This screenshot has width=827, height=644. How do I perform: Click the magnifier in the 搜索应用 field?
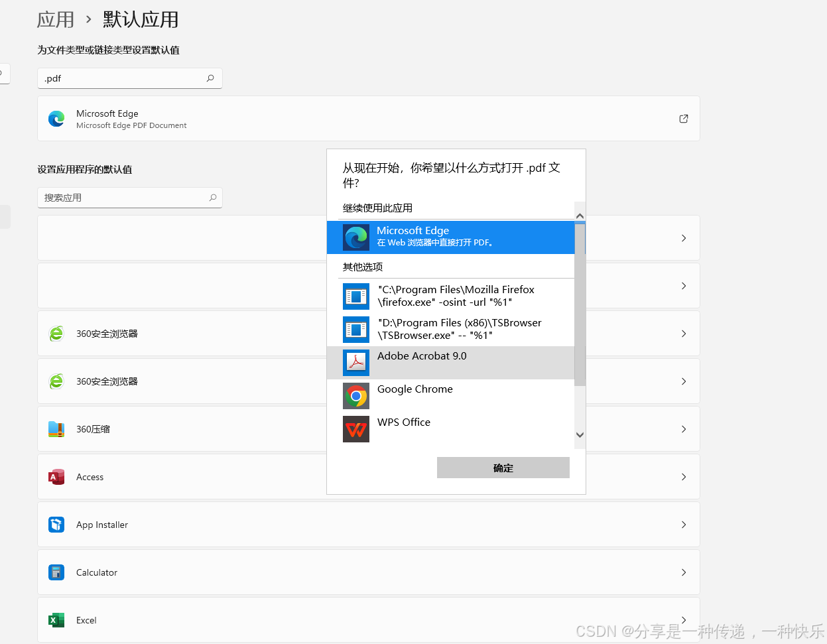pos(213,198)
